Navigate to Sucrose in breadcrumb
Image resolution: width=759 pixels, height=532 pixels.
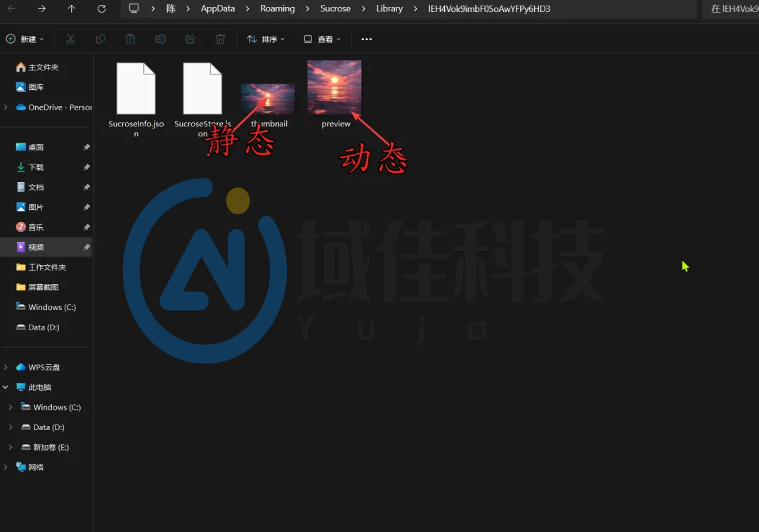coord(335,8)
